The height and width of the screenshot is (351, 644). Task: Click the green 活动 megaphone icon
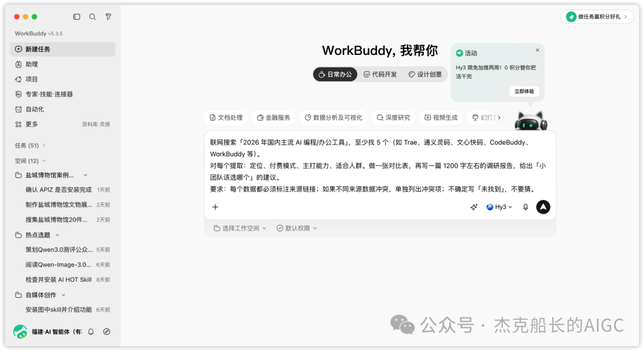pos(460,53)
